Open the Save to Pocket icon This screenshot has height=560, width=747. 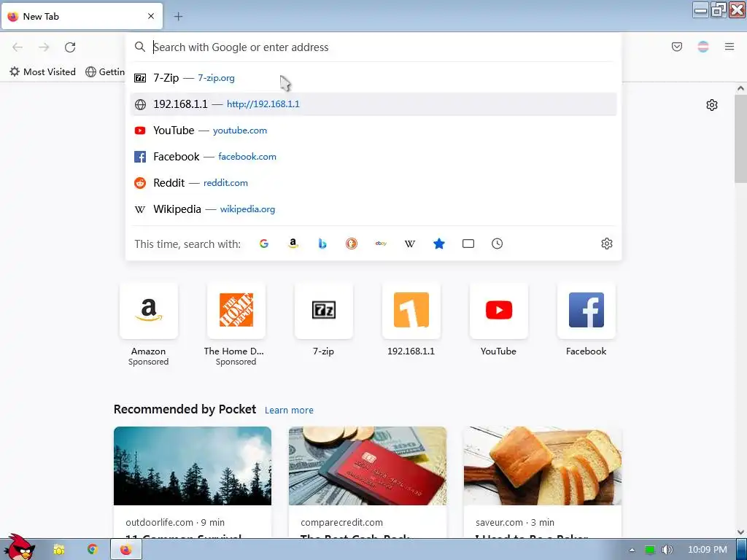[676, 47]
